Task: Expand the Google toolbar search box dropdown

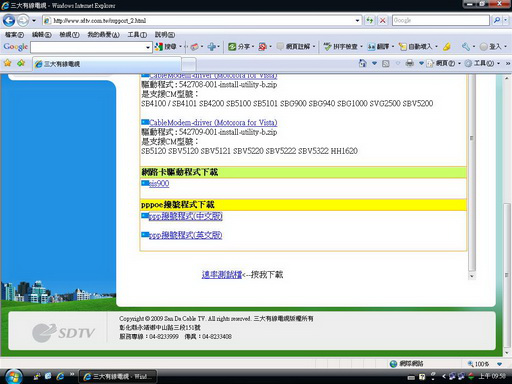Action: [x=148, y=47]
